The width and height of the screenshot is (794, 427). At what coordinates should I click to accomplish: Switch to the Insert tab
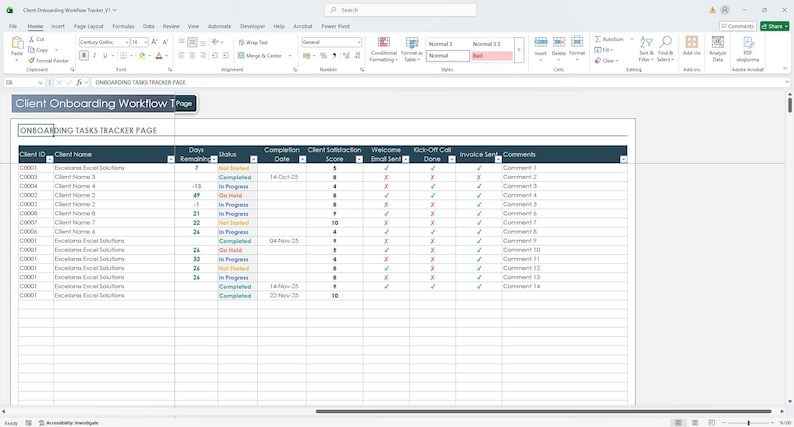coord(58,26)
